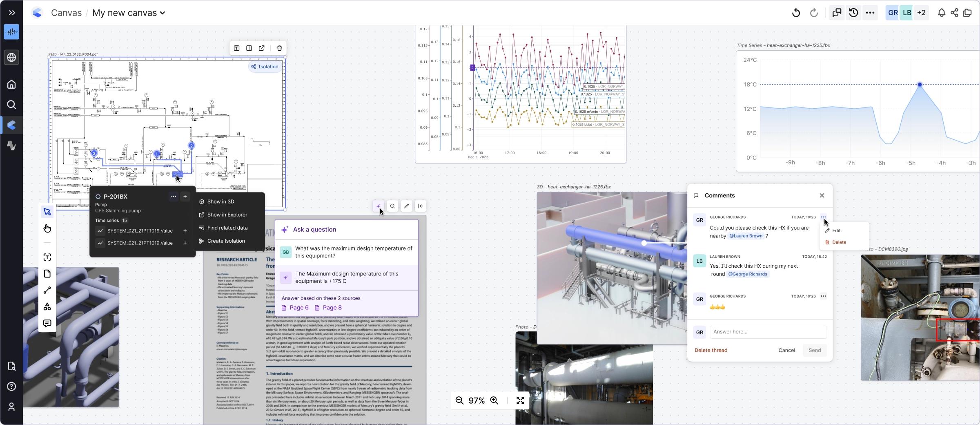Open the P-201BX card more options

point(174,197)
